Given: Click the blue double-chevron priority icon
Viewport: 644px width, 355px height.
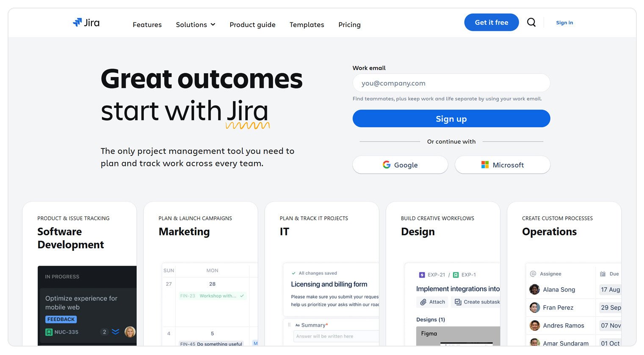Looking at the screenshot, I should 116,332.
